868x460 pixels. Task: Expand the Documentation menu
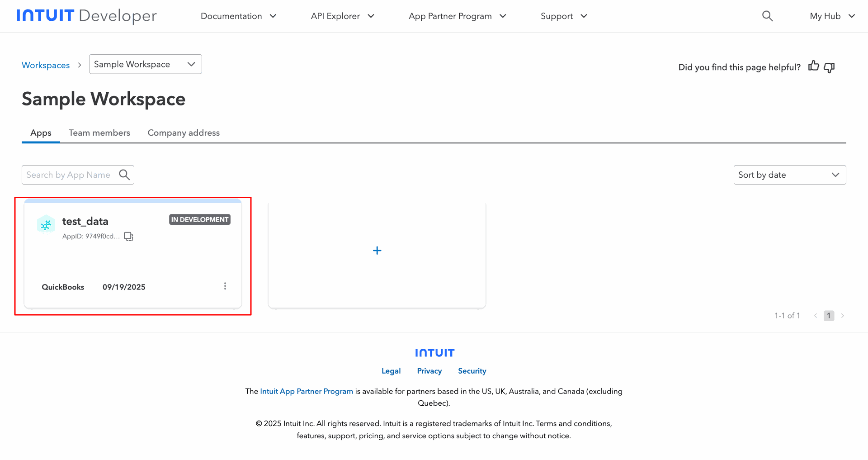[x=239, y=16]
